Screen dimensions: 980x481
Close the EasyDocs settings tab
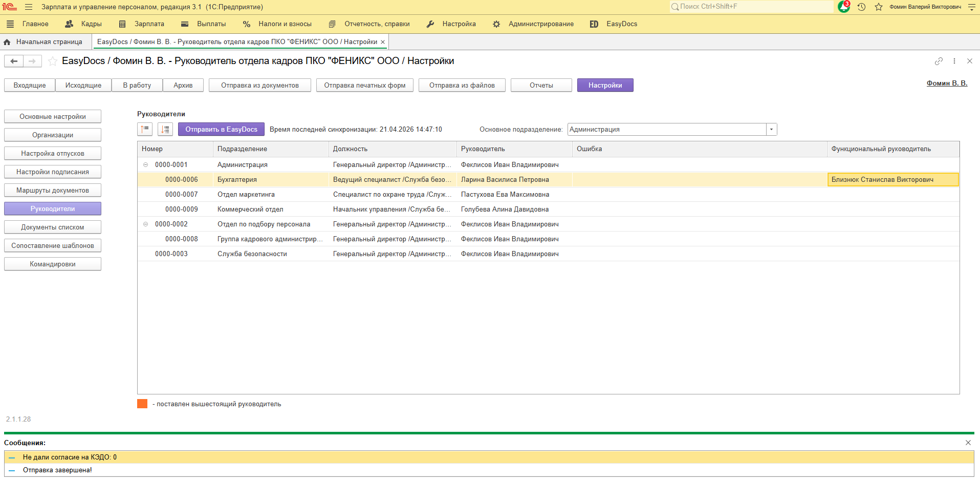click(x=383, y=42)
